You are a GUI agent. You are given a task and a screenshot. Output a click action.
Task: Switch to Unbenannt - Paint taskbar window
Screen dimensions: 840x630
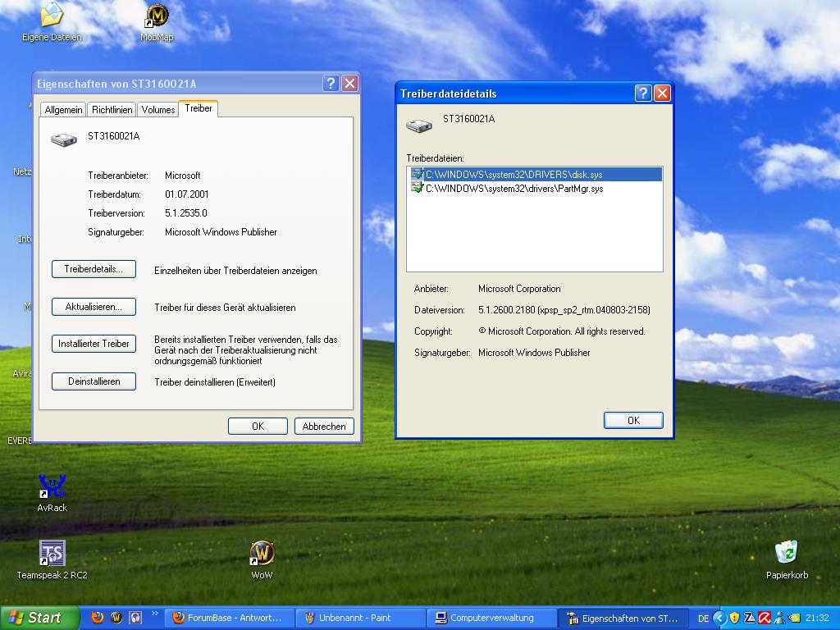pyautogui.click(x=360, y=619)
